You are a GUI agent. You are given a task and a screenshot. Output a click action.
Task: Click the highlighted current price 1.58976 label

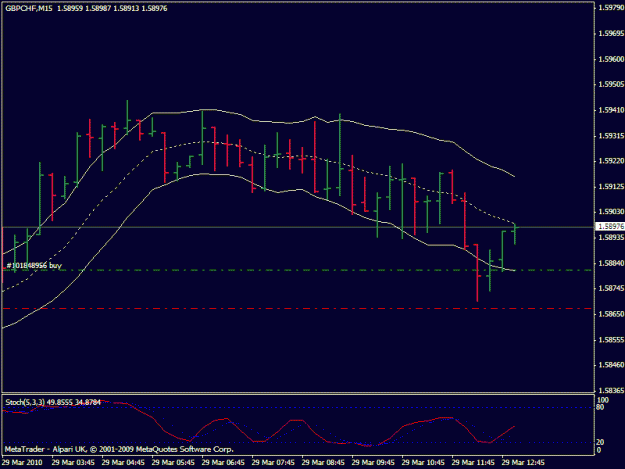[x=610, y=226]
